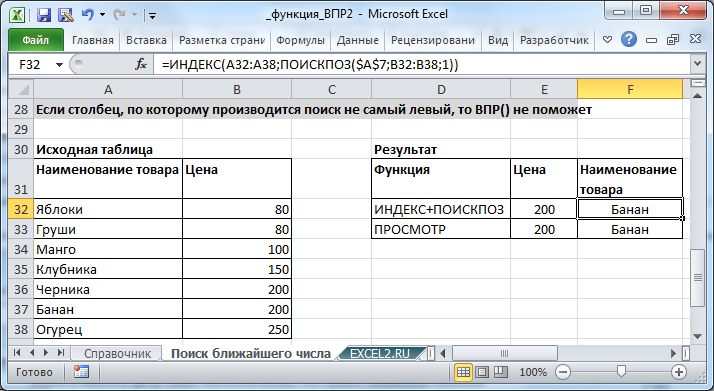Switch to the Справочник sheet tab
Image resolution: width=714 pixels, height=391 pixels.
tap(117, 354)
